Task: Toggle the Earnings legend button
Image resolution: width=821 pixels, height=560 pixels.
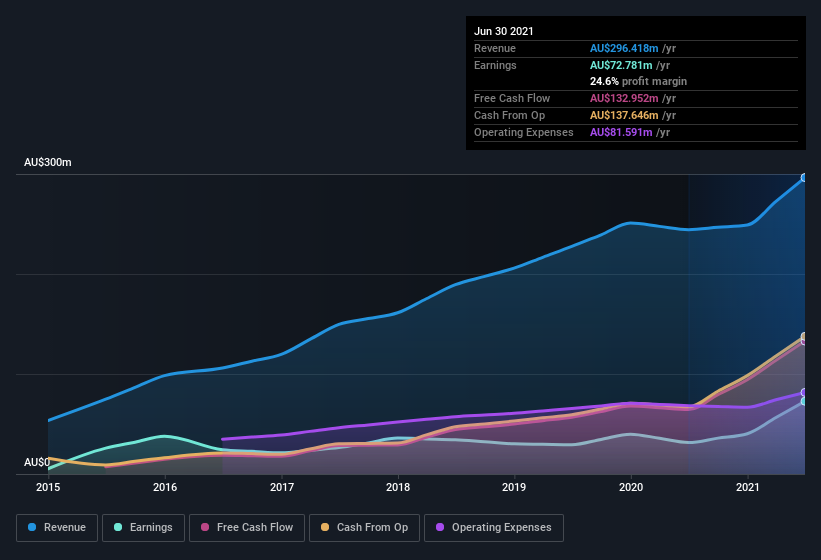Action: pos(143,528)
